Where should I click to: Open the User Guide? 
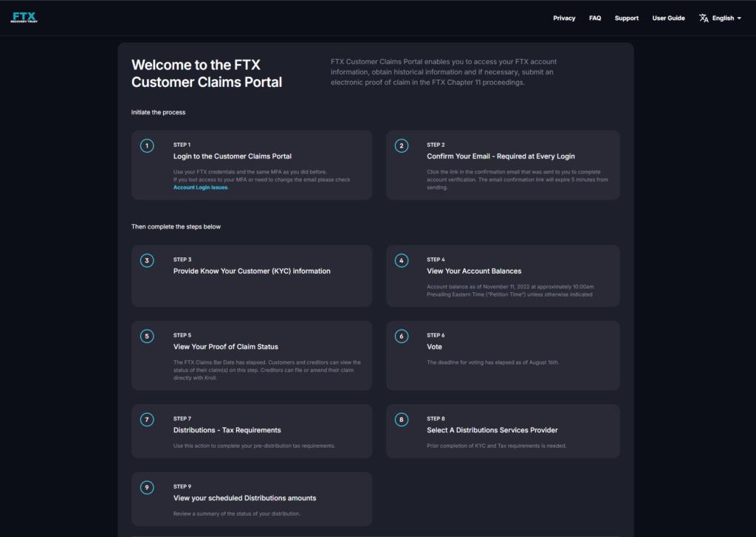(668, 18)
